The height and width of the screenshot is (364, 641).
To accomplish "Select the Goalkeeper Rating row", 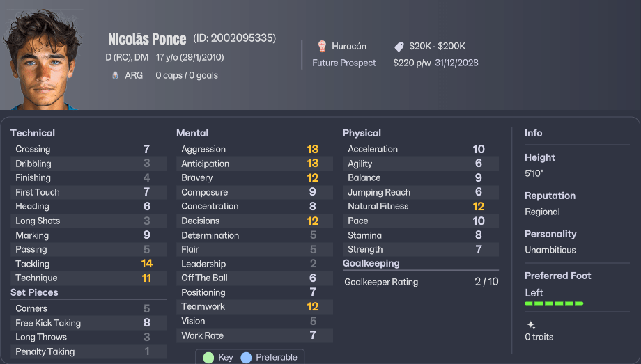I will point(421,282).
